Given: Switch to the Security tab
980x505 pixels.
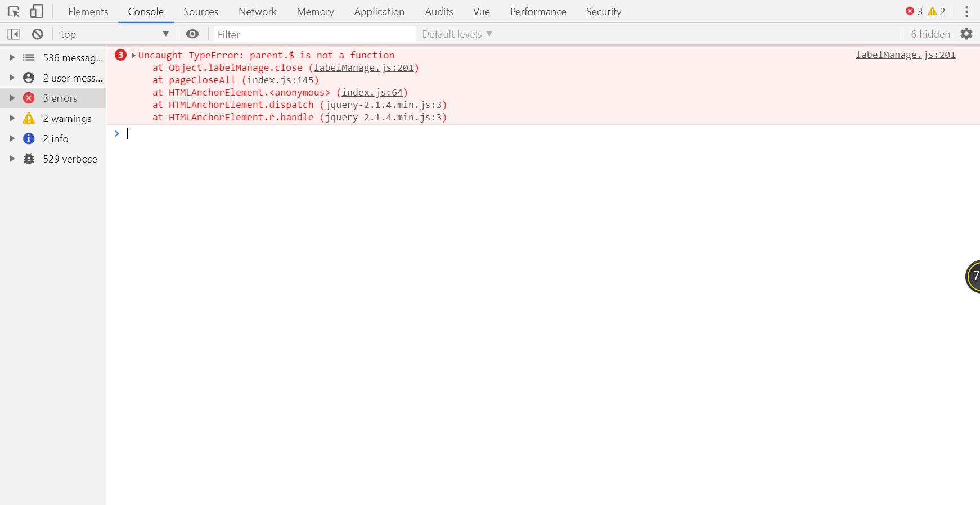Looking at the screenshot, I should click(604, 11).
